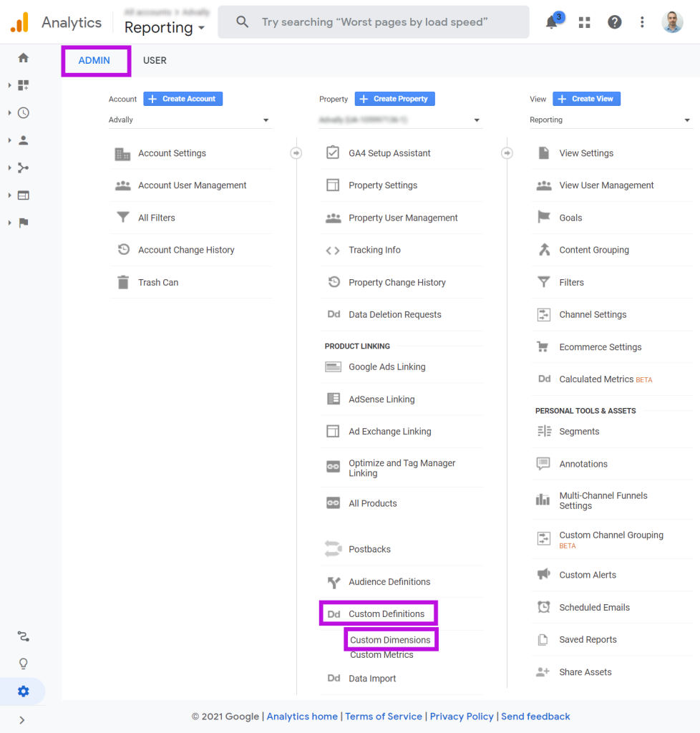The height and width of the screenshot is (733, 700).
Task: Open the Home icon in sidebar
Action: pyautogui.click(x=24, y=58)
